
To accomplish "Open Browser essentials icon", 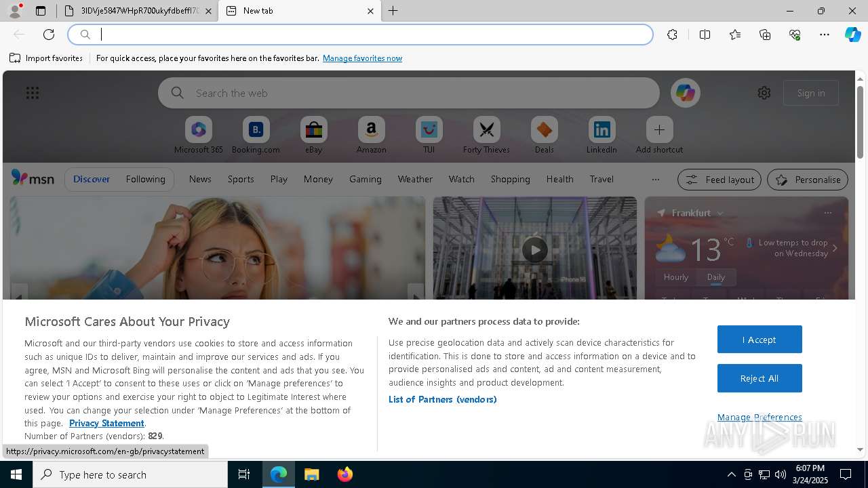I will click(x=795, y=35).
